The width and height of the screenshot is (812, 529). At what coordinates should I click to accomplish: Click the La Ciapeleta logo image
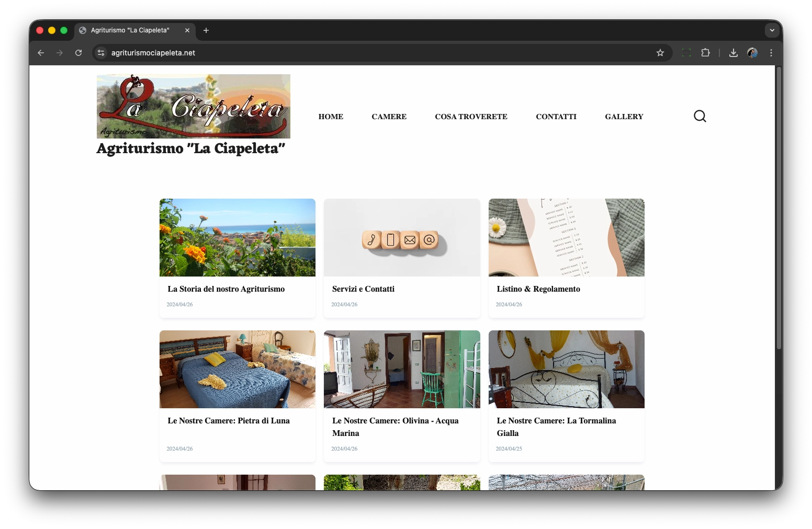click(193, 106)
